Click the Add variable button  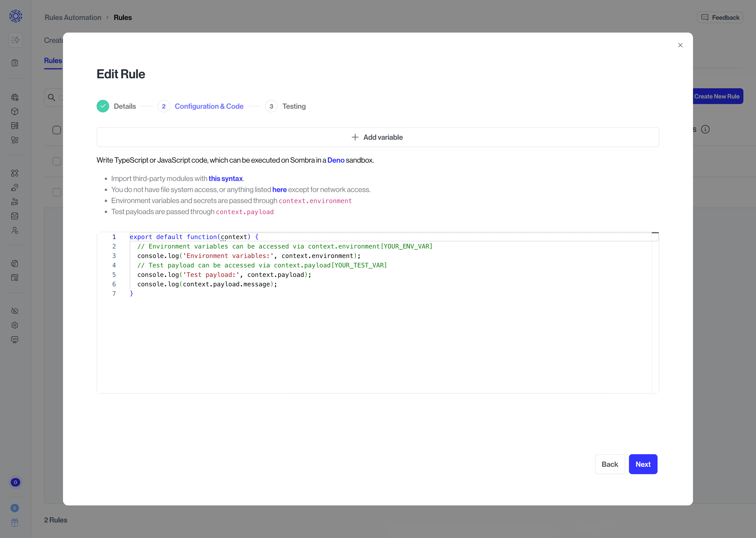pyautogui.click(x=378, y=137)
